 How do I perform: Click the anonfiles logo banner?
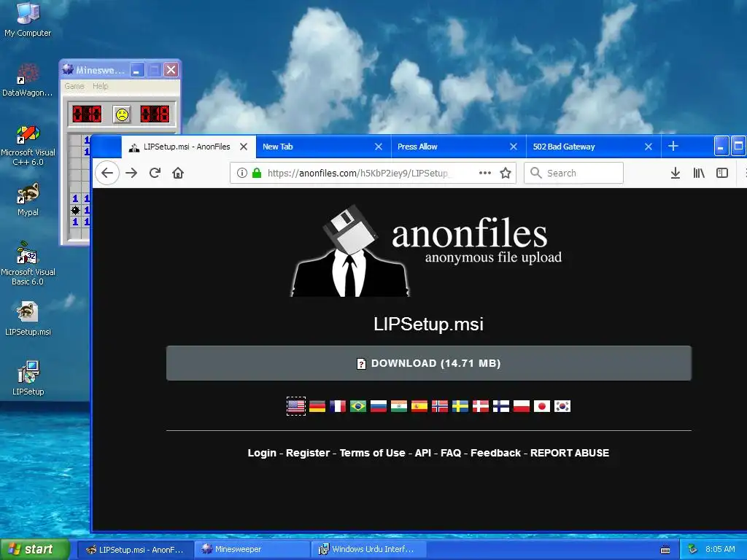tap(427, 252)
